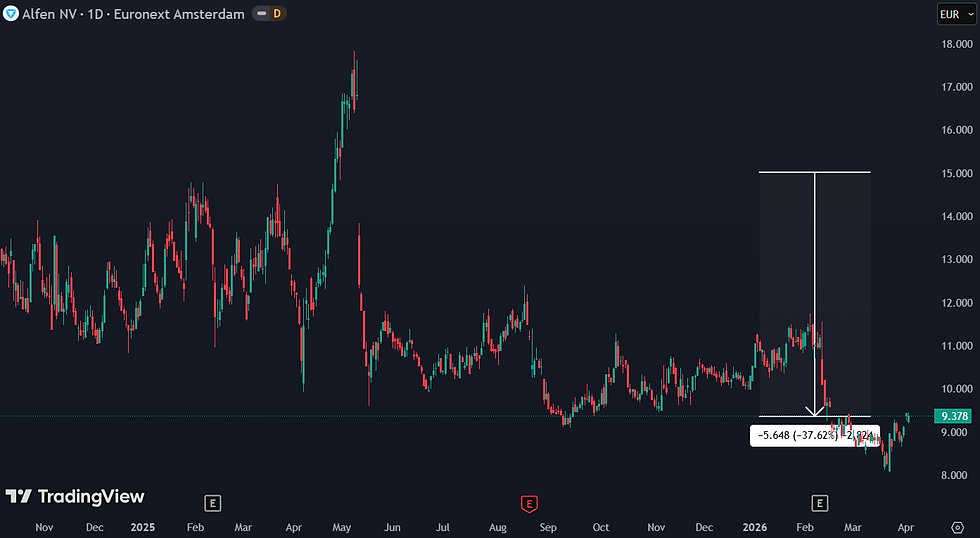Click the Apr label just before May
Image resolution: width=980 pixels, height=538 pixels.
click(x=294, y=527)
